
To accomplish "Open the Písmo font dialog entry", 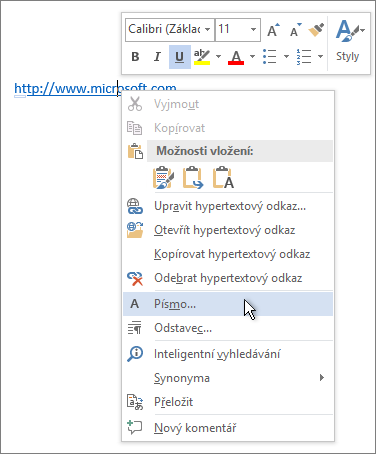I will point(228,304).
